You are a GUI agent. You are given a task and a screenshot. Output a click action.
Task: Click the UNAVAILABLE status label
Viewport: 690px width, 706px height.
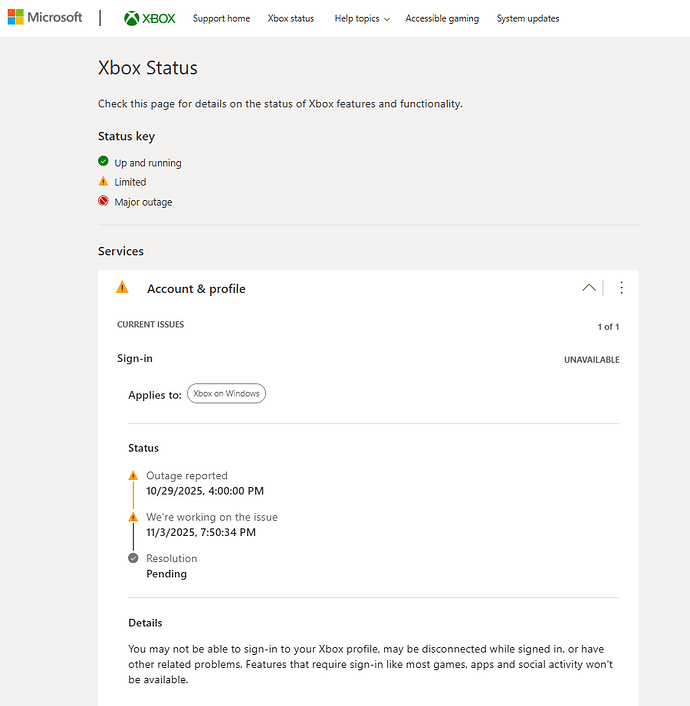(x=591, y=360)
